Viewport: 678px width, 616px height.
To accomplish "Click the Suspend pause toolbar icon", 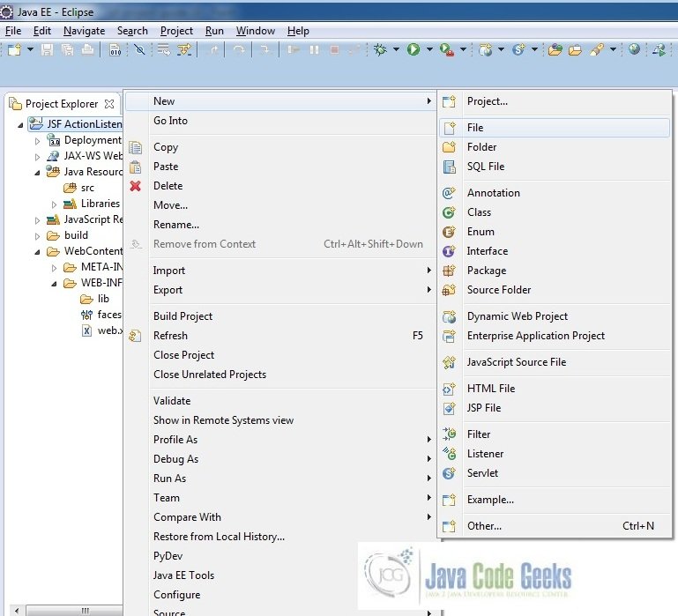I will pos(315,49).
